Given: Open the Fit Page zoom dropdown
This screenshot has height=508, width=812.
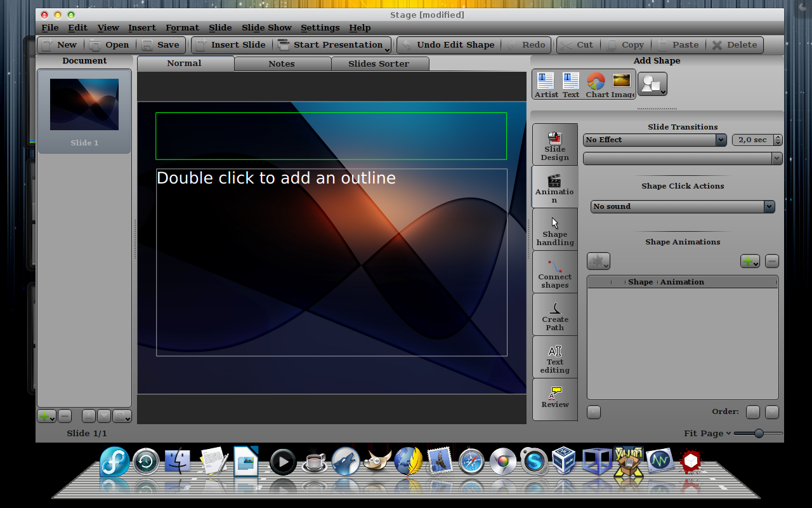Looking at the screenshot, I should pos(707,433).
